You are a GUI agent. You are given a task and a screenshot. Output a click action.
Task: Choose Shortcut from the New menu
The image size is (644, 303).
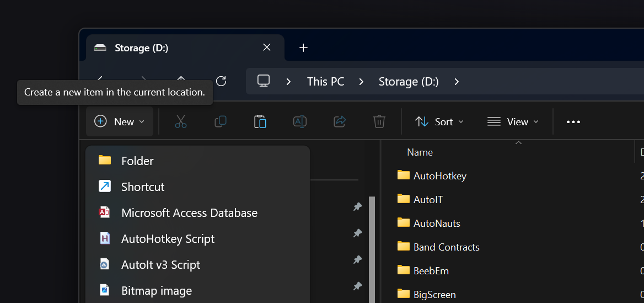[x=197, y=187]
